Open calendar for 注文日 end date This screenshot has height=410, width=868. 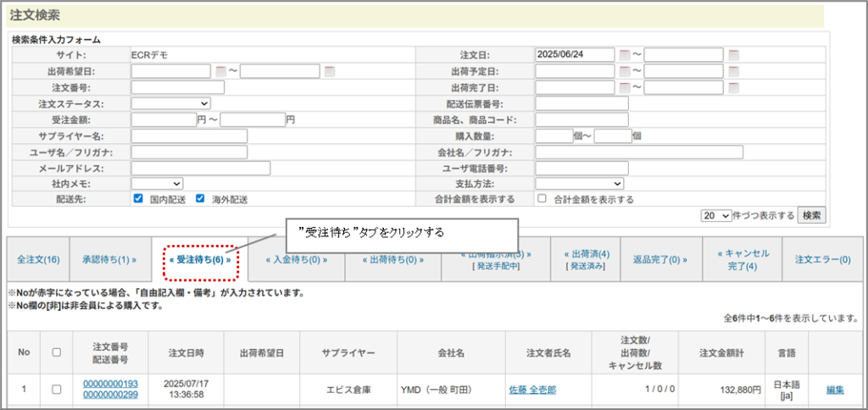(x=733, y=55)
